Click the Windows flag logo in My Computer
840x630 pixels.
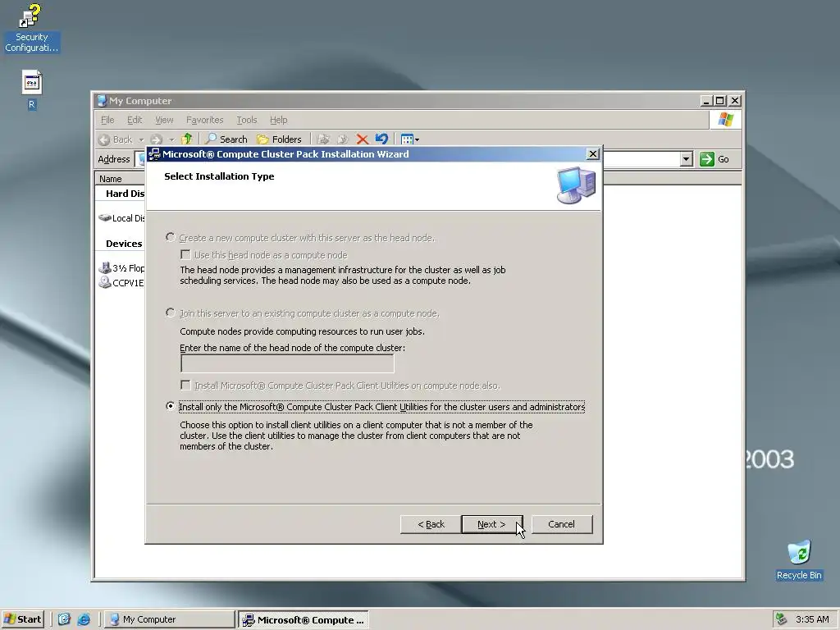tap(725, 120)
